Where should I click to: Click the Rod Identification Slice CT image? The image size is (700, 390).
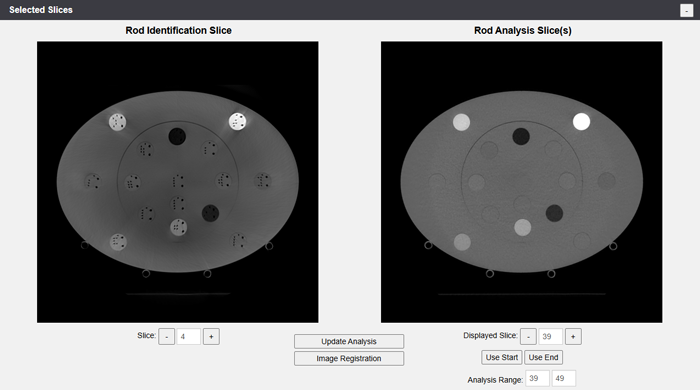178,182
